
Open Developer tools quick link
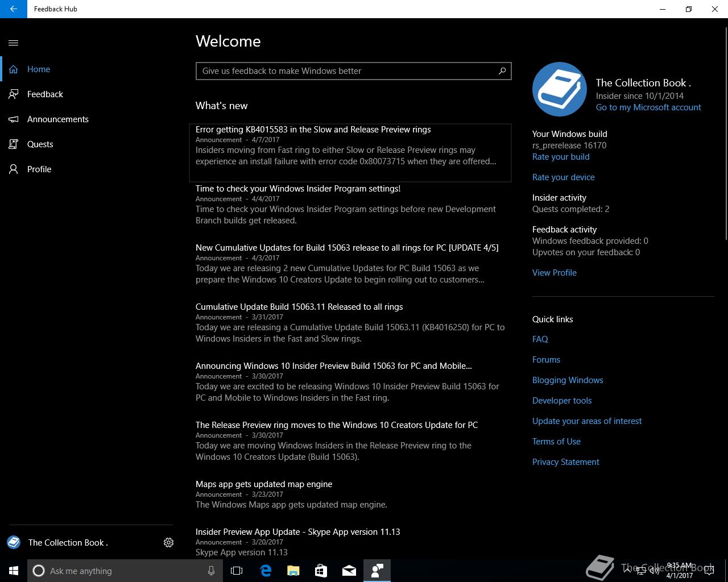tap(562, 401)
